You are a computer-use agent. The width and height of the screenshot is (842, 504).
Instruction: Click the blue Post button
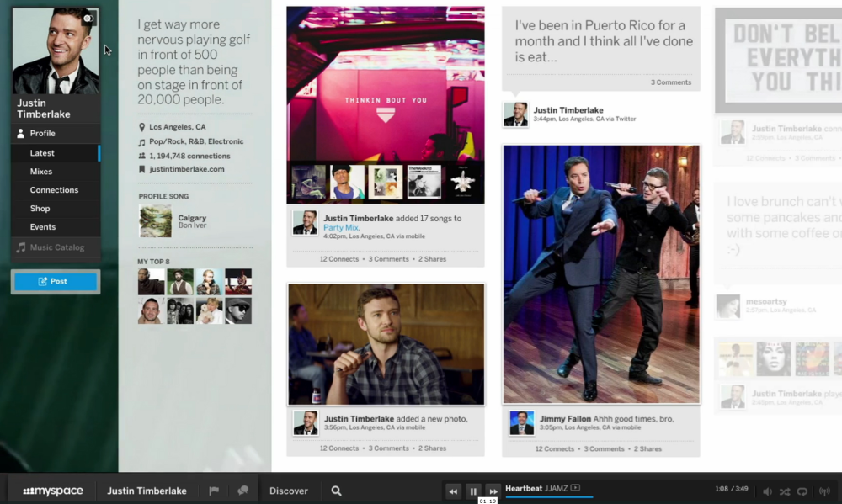click(56, 281)
